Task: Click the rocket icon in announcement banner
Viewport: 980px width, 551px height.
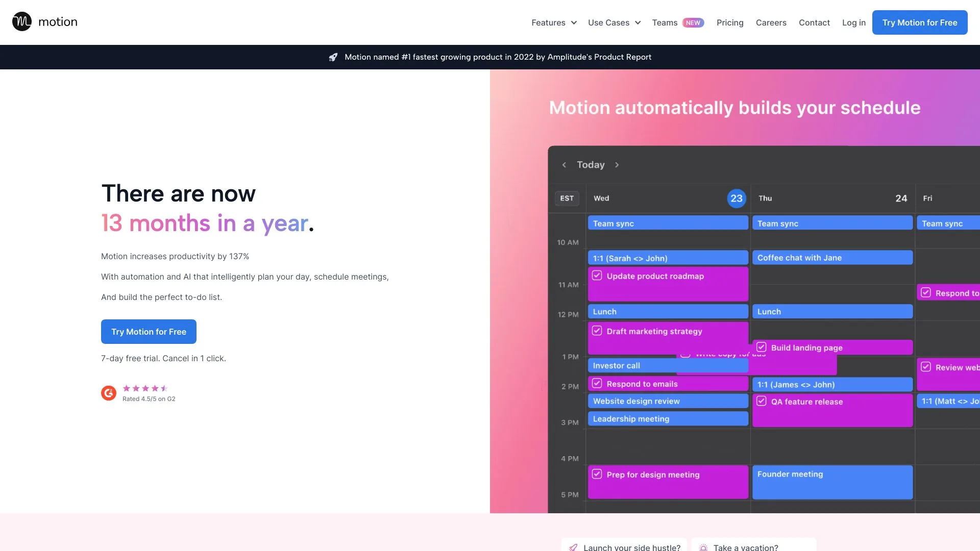Action: (x=333, y=57)
